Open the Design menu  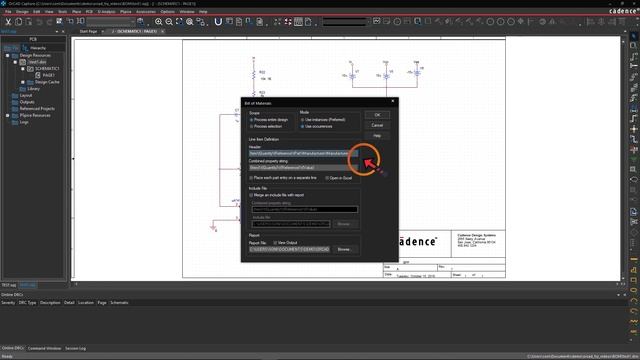pyautogui.click(x=22, y=12)
